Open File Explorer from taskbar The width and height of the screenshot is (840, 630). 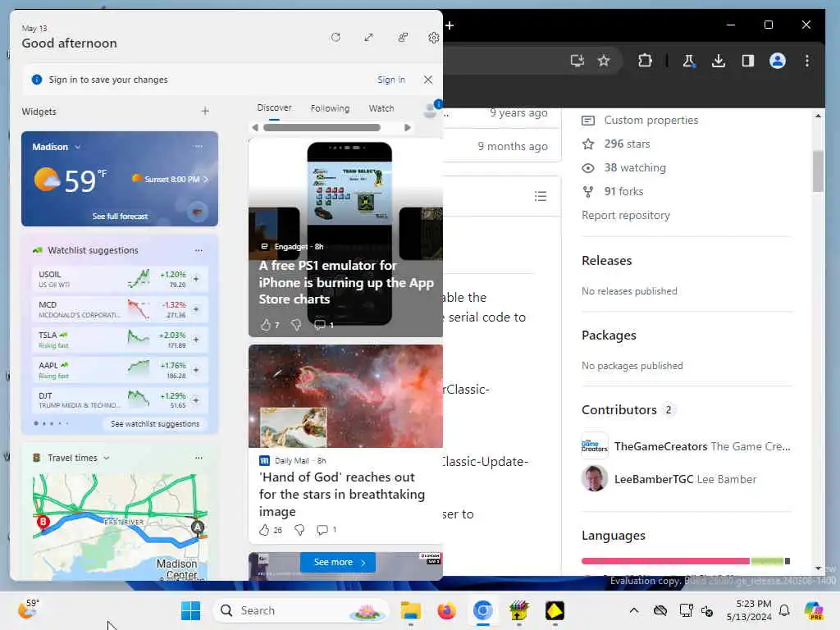[x=411, y=610]
